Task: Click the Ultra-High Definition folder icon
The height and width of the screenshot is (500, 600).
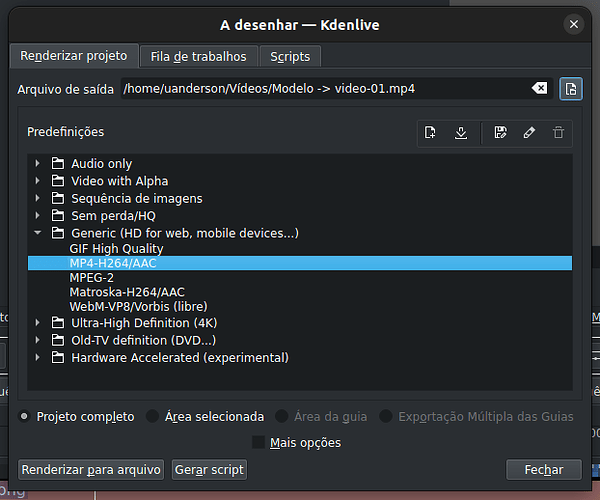Action: tap(58, 322)
